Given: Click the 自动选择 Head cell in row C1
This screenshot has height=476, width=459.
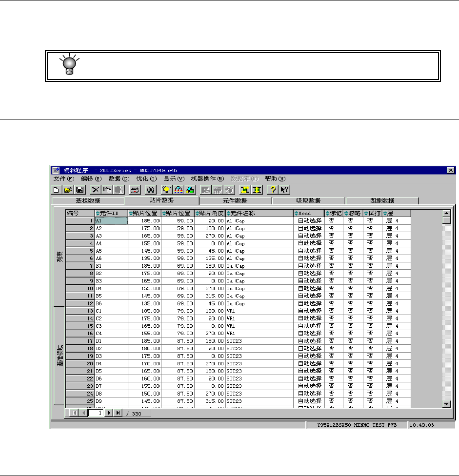Looking at the screenshot, I should [x=309, y=311].
